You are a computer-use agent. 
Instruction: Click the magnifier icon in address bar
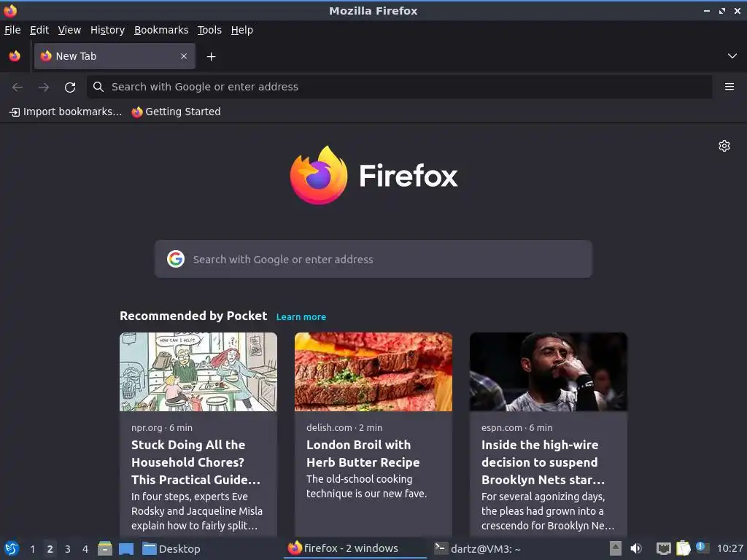(98, 87)
